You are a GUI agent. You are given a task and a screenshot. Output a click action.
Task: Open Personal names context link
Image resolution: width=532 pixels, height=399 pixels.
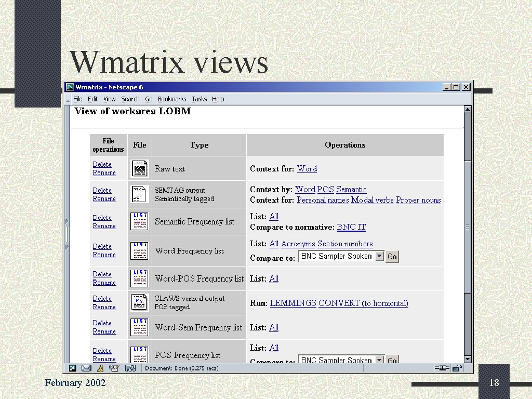(323, 200)
